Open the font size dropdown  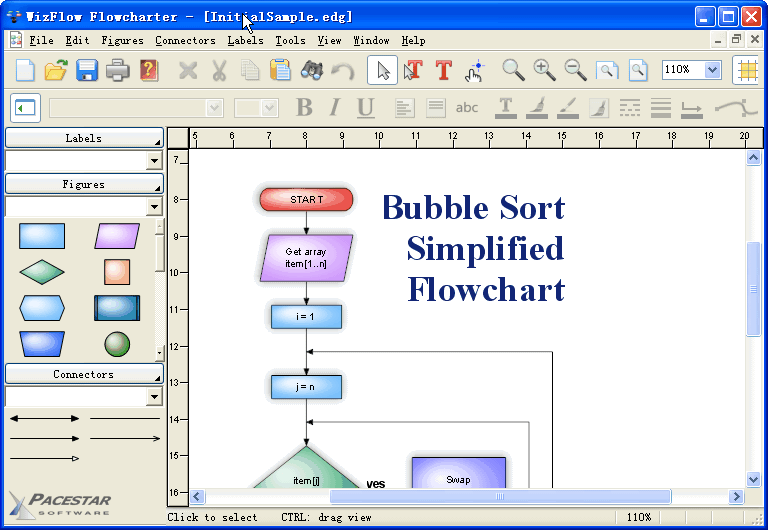269,108
